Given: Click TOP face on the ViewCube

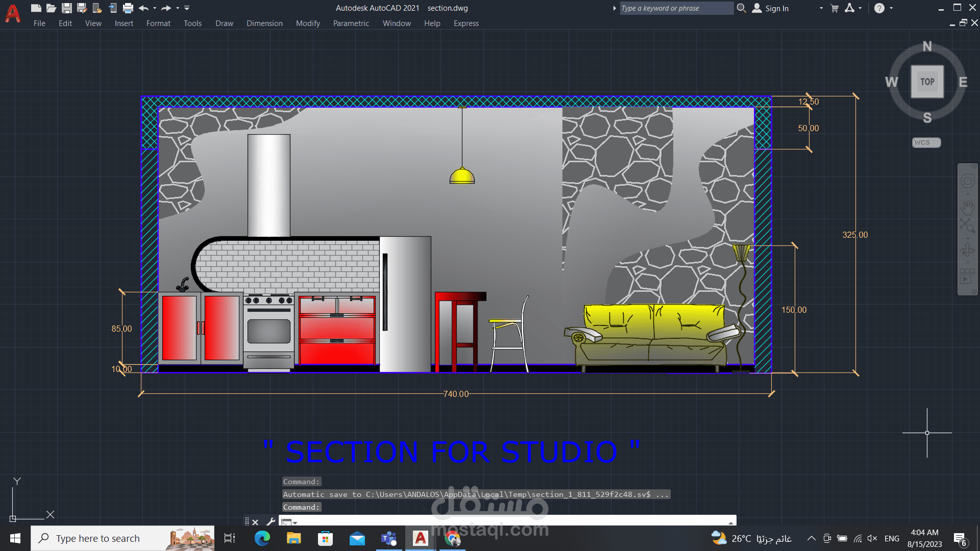Looking at the screenshot, I should click(927, 82).
